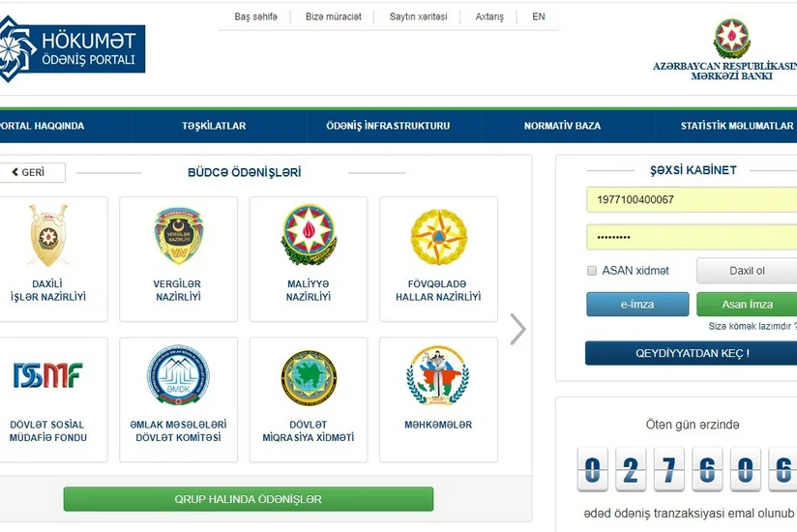
Task: Open the ƏMDK committee emblem
Action: [178, 375]
